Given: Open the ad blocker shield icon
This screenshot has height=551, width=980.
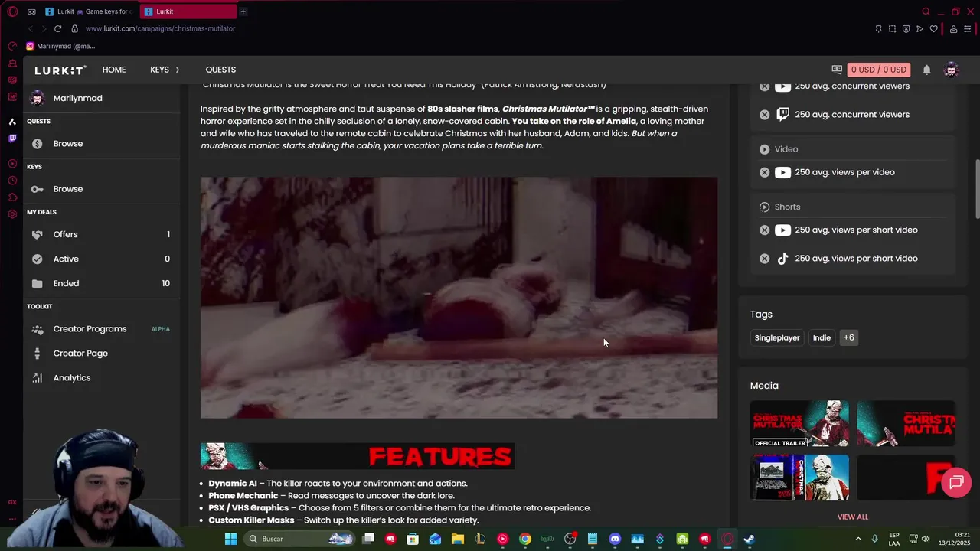Looking at the screenshot, I should (906, 29).
